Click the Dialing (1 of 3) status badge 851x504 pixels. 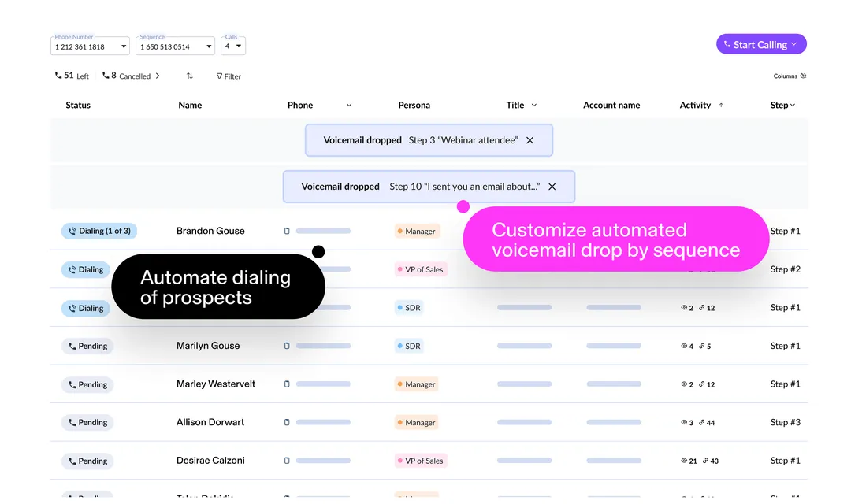[99, 231]
